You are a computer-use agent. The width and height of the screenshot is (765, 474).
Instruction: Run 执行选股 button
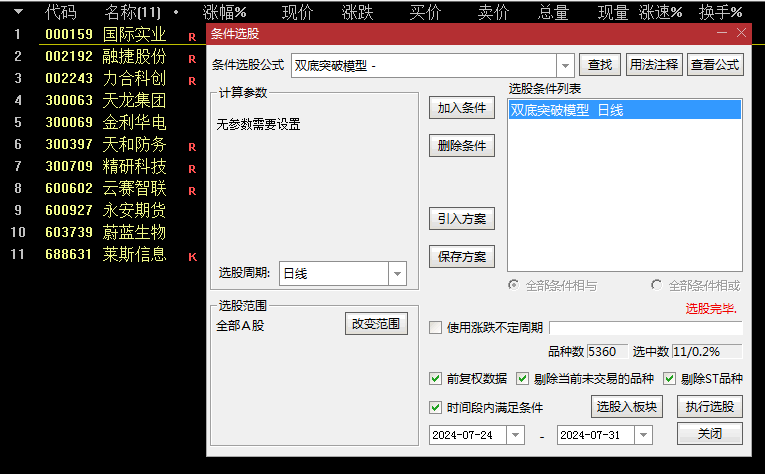point(710,406)
